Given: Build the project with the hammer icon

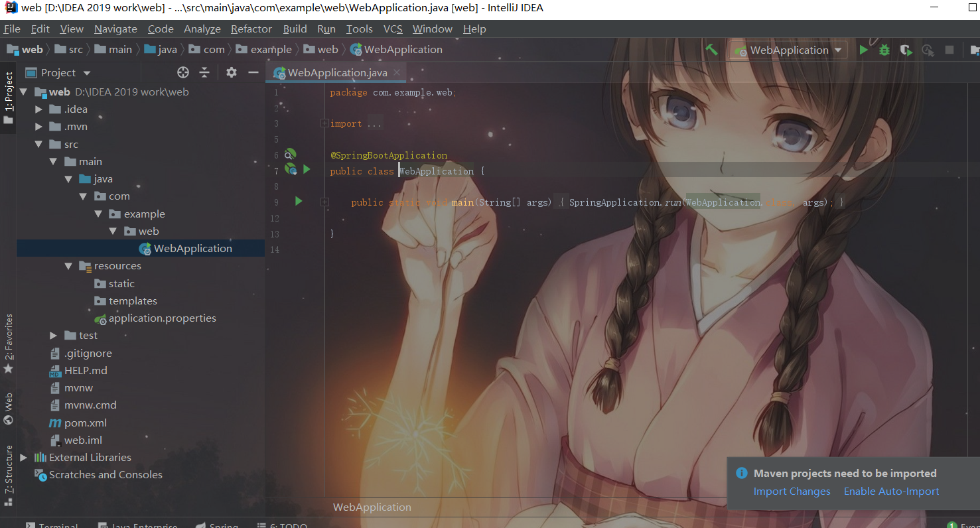Looking at the screenshot, I should coord(711,50).
